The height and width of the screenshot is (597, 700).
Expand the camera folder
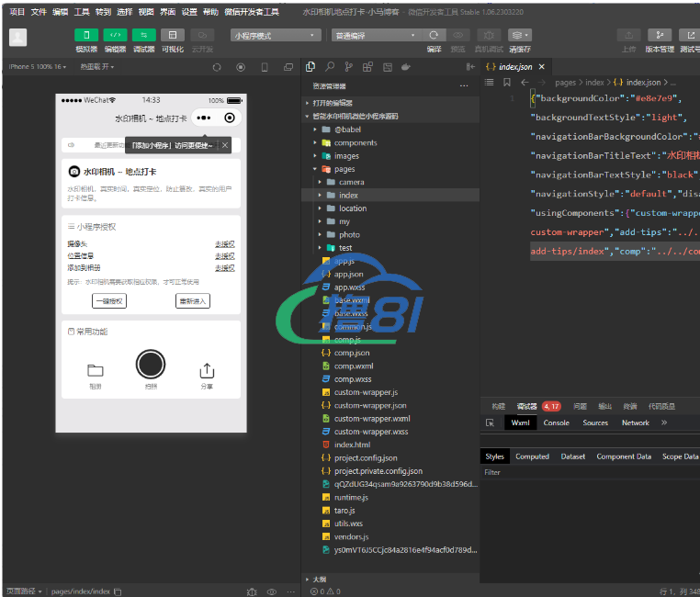(390, 182)
